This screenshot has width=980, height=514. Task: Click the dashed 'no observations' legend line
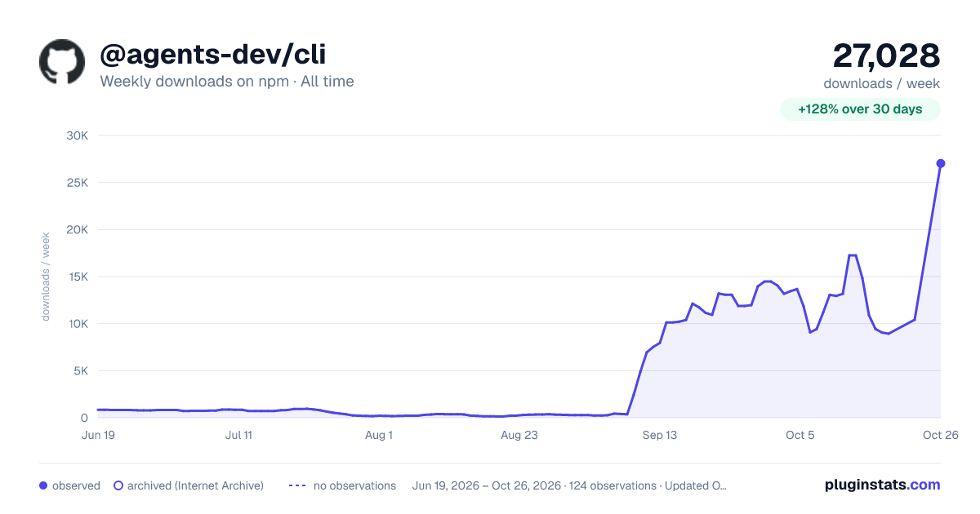pyautogui.click(x=297, y=485)
